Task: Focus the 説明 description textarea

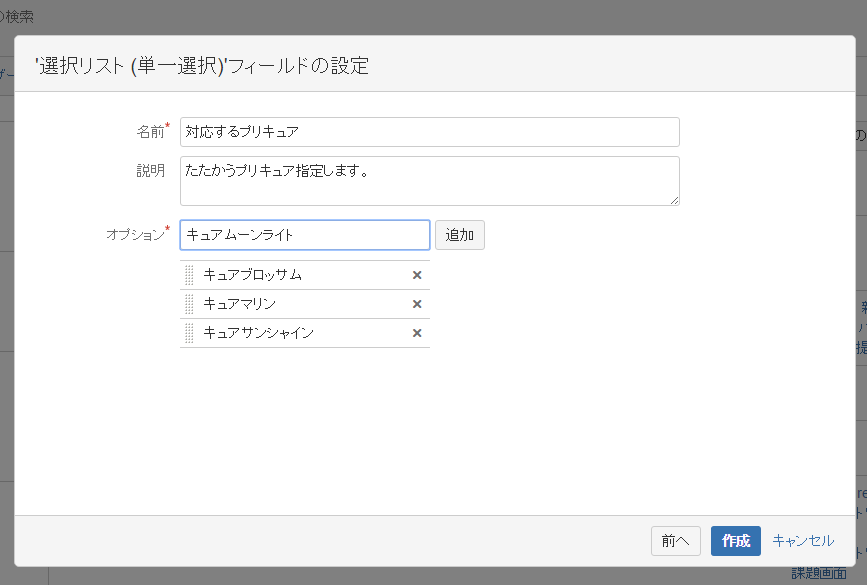Action: click(x=430, y=180)
